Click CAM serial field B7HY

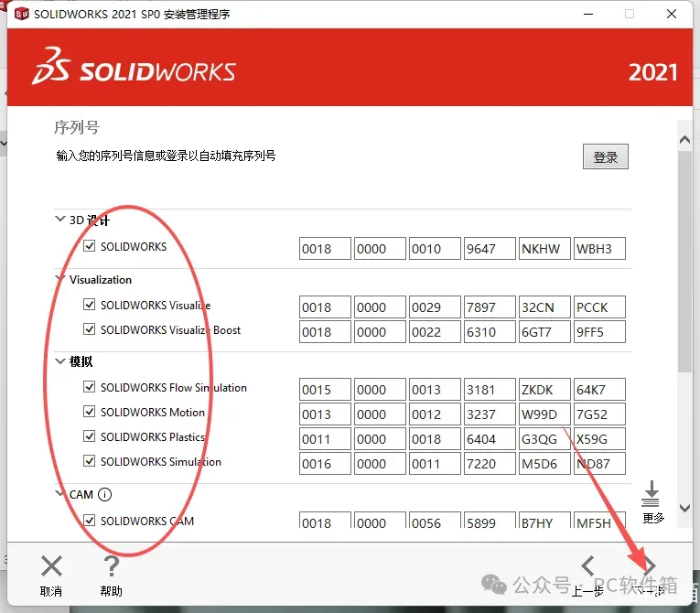point(544,520)
